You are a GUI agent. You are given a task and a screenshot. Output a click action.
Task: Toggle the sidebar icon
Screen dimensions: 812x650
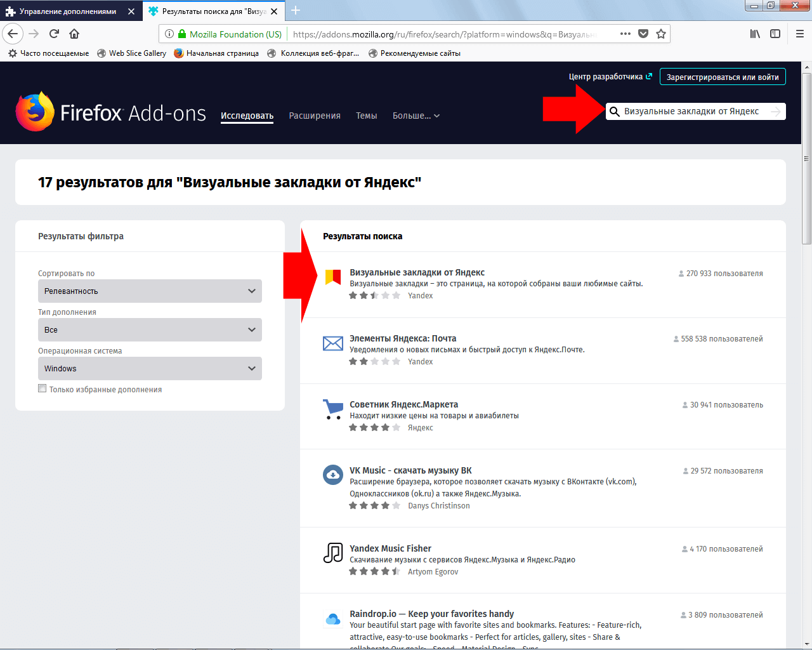tap(775, 34)
